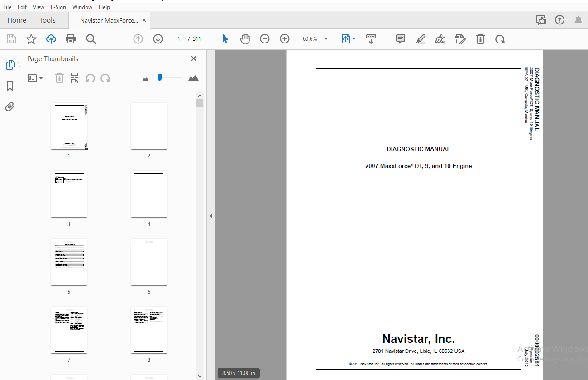This screenshot has width=588, height=380.
Task: Open the share feedback icon at top right
Action: point(540,20)
